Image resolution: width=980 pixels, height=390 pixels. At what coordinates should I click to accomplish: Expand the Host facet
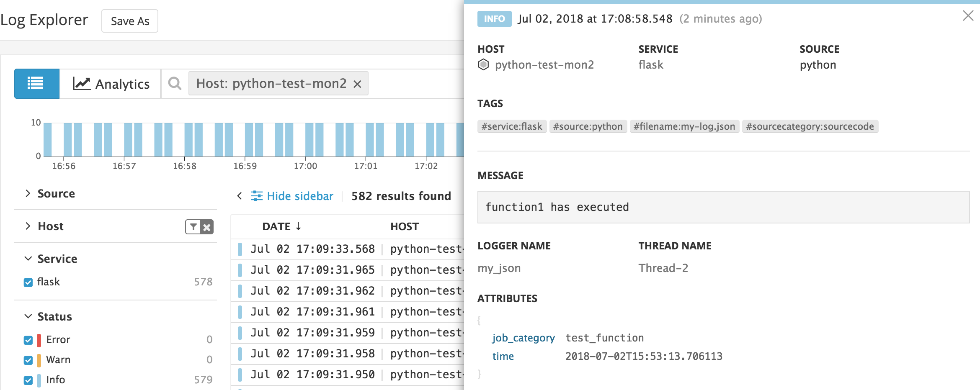pyautogui.click(x=28, y=226)
